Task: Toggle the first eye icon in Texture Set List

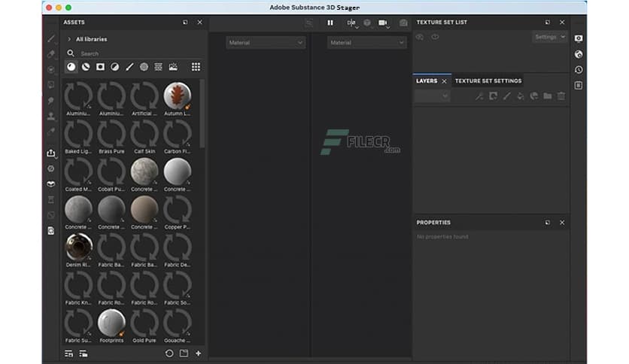Action: [420, 37]
